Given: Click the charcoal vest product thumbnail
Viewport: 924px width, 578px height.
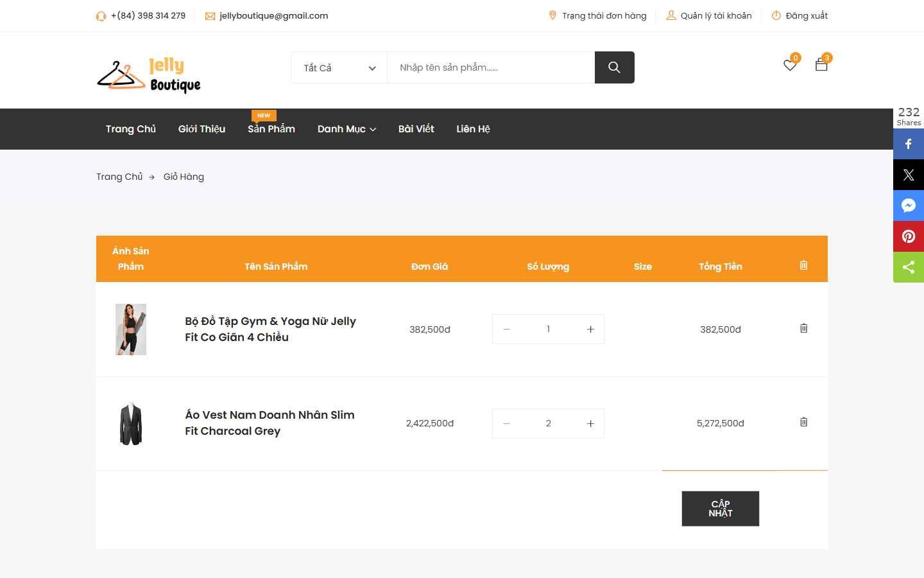Looking at the screenshot, I should pyautogui.click(x=131, y=424).
